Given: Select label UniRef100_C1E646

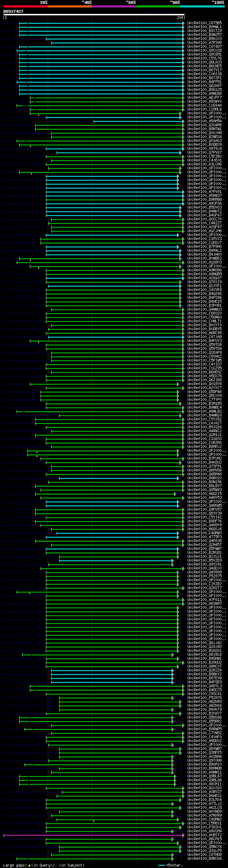Looking at the screenshot, I should click(204, 106).
